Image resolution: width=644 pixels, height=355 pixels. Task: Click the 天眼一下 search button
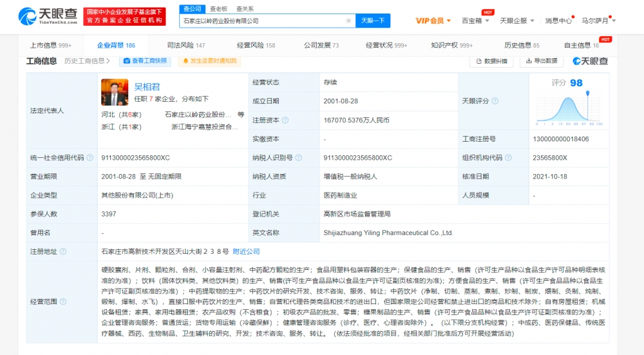373,21
